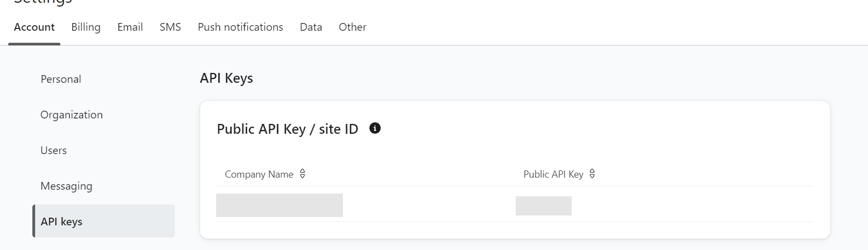
Task: Click the Company Name column header text
Action: (259, 174)
